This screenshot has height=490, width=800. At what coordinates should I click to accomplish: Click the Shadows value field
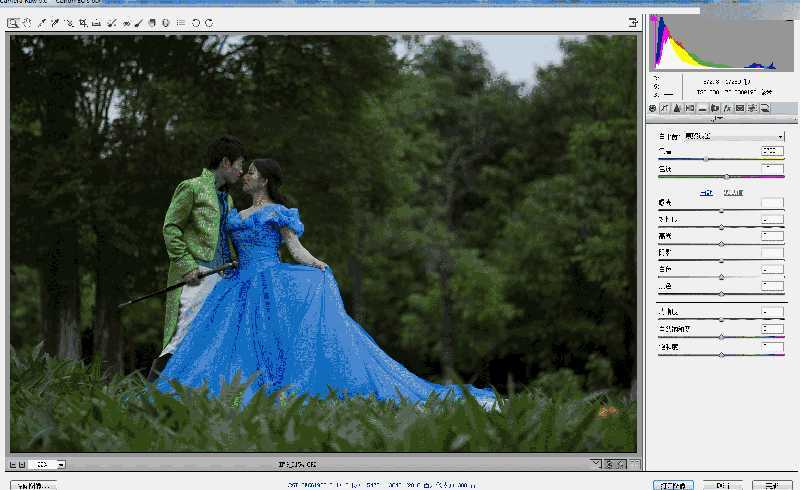[772, 253]
